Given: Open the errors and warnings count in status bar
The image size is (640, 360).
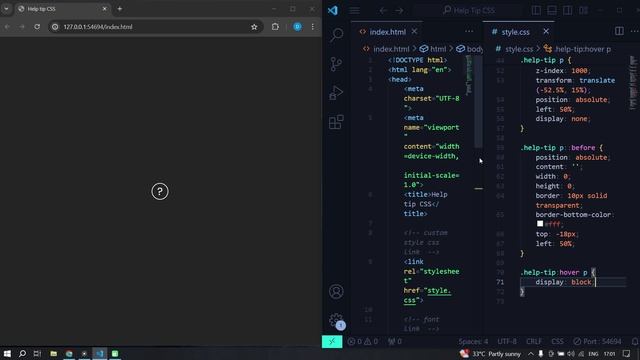Looking at the screenshot, I should tap(363, 341).
